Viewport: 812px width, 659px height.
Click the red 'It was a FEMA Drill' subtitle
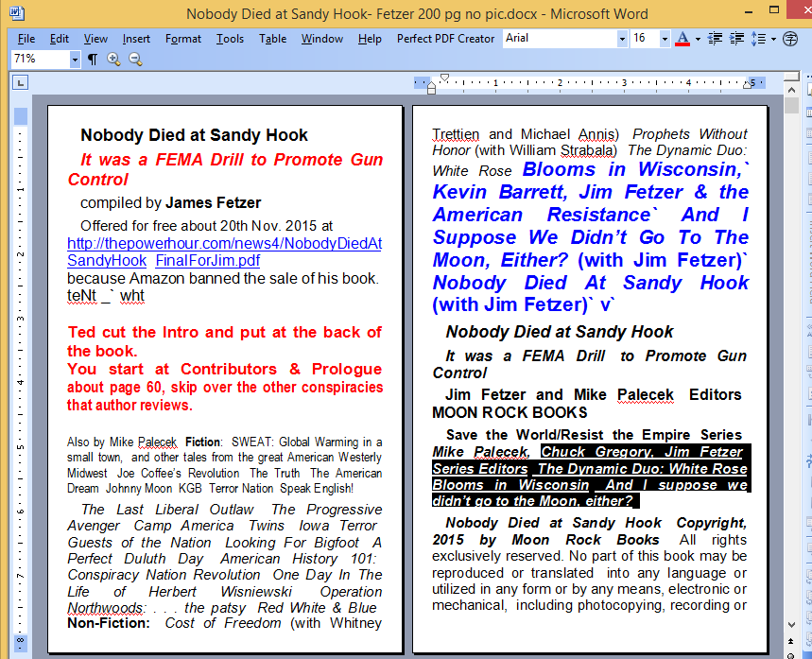tap(225, 169)
